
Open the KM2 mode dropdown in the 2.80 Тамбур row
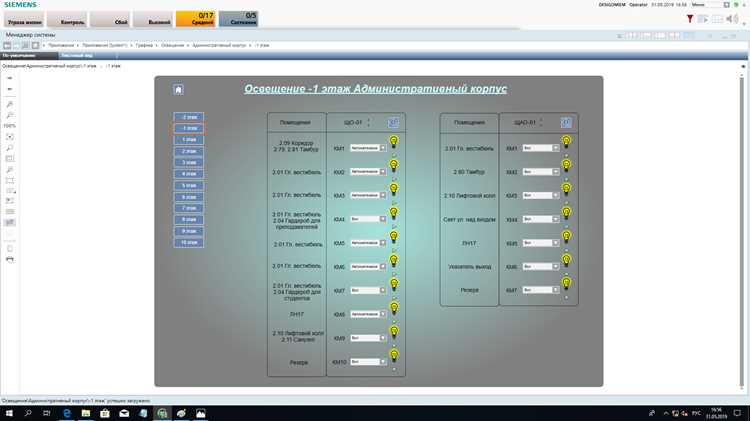point(540,172)
